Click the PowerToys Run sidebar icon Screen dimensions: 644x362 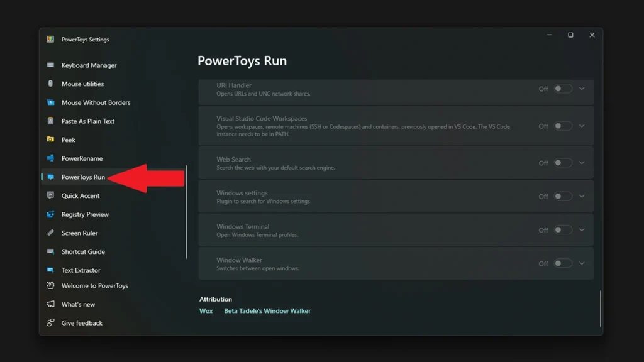[x=50, y=177]
